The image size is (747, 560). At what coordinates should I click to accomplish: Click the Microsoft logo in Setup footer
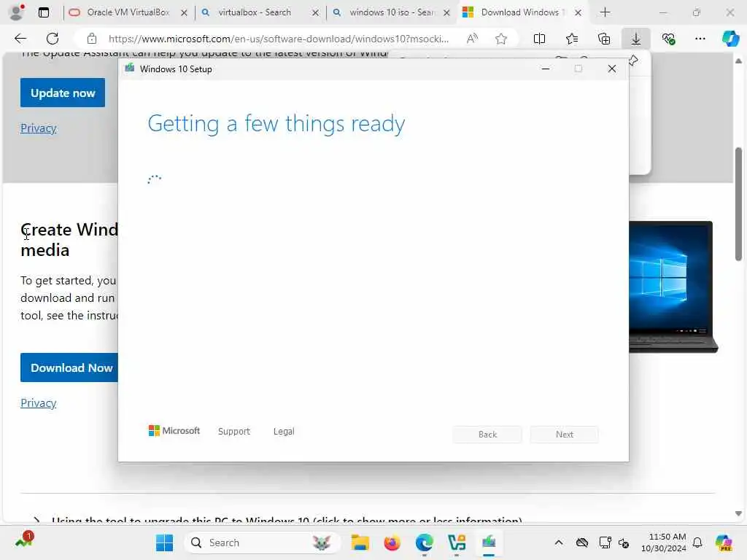[174, 431]
